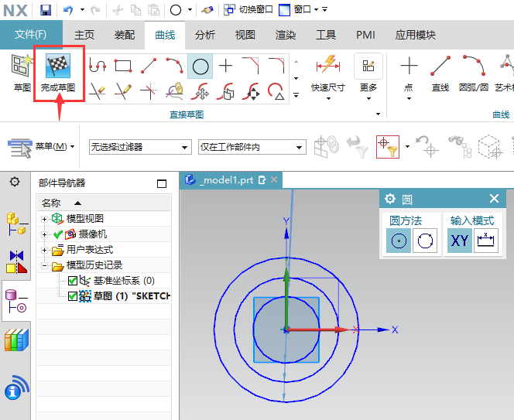This screenshot has width=514, height=420.
Task: Expand the sketch curve gallery arrow
Action: tap(296, 95)
